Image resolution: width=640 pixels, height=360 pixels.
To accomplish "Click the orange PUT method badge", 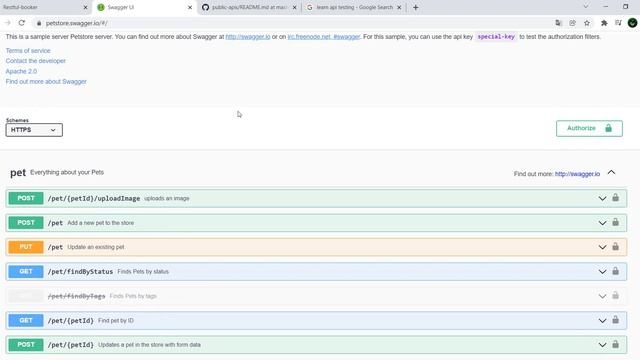I will (x=26, y=247).
